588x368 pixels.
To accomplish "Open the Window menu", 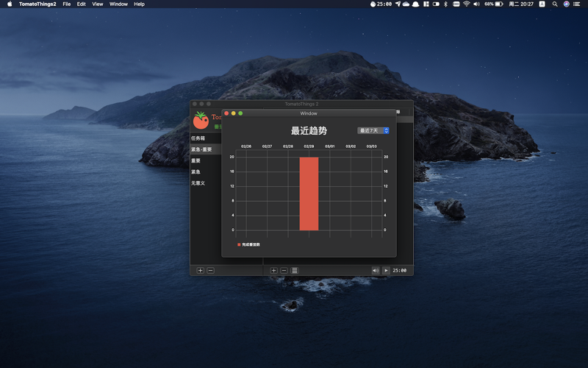I will (x=118, y=4).
